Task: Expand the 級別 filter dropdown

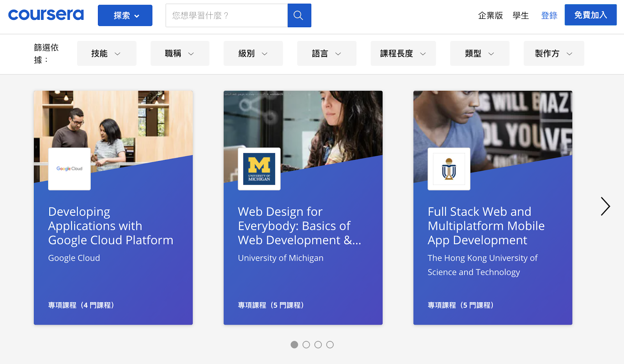Action: tap(253, 53)
